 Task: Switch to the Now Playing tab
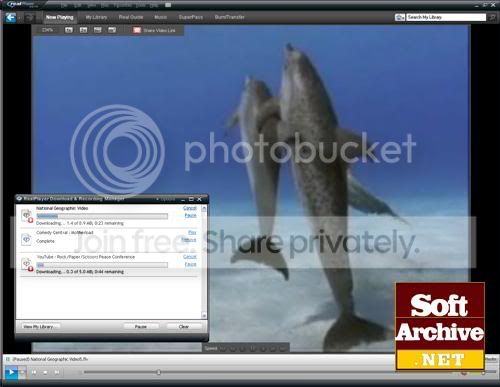[59, 17]
